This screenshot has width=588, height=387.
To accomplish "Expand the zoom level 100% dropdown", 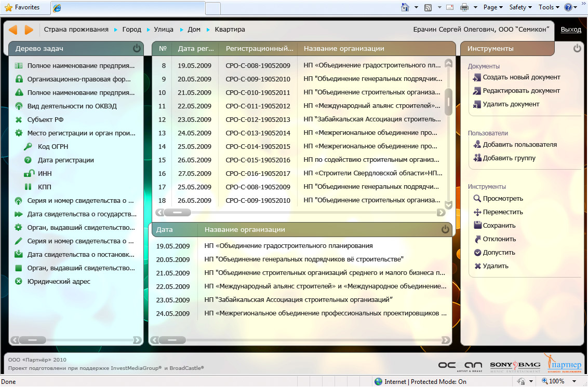I will (571, 382).
